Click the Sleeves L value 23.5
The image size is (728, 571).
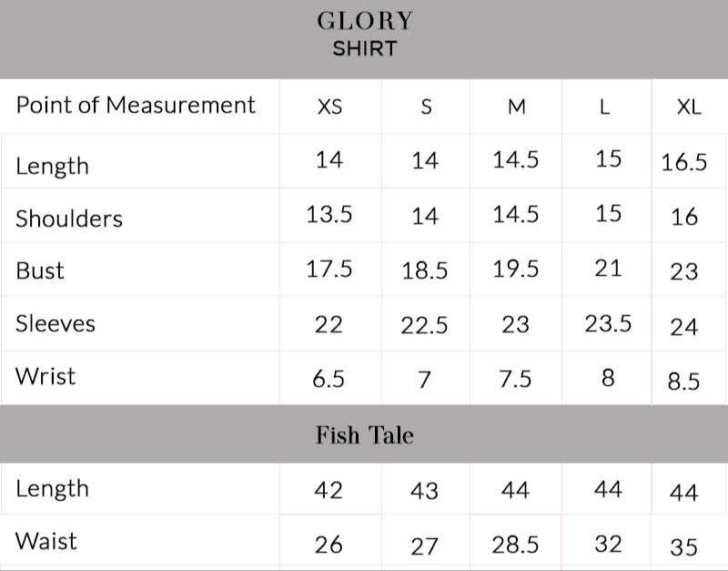point(608,323)
